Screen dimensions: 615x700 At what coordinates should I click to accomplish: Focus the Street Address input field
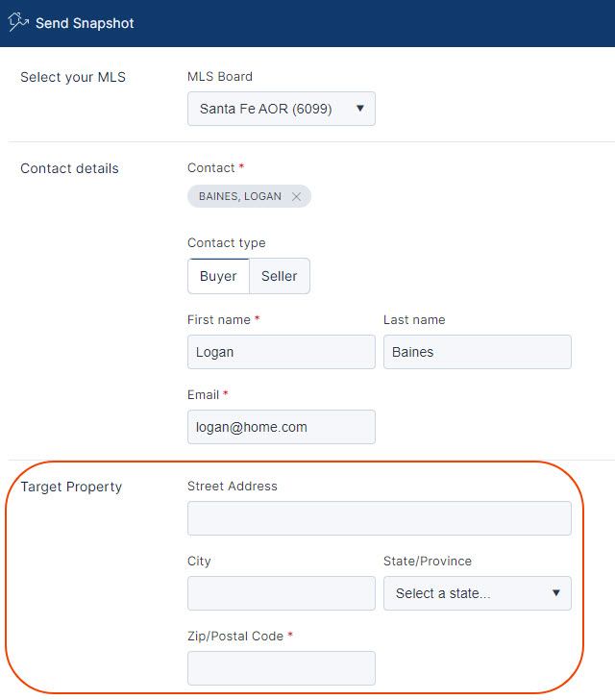[380, 518]
